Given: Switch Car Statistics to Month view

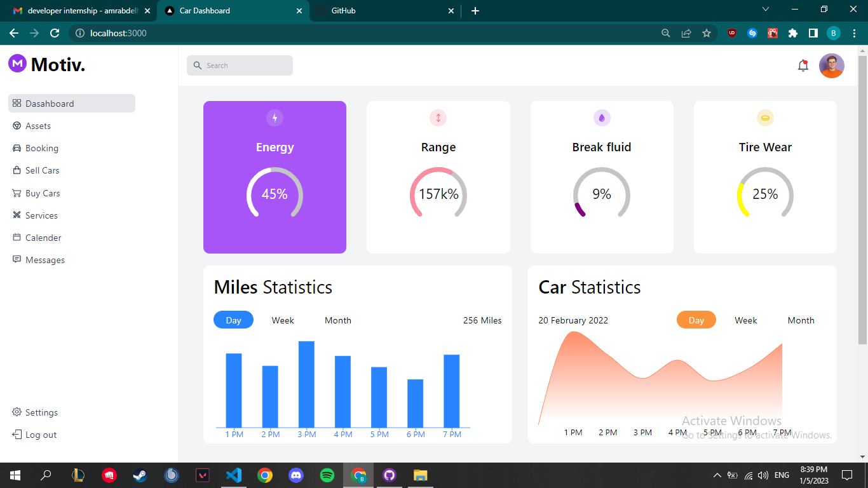Looking at the screenshot, I should point(801,320).
